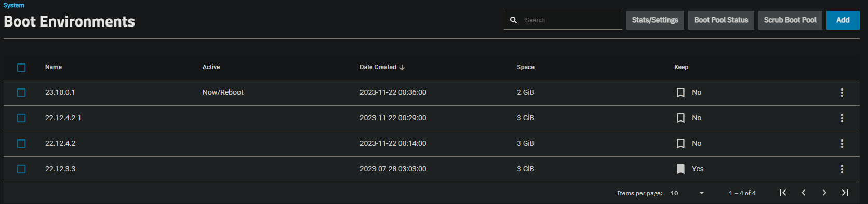The height and width of the screenshot is (204, 868).
Task: Go to previous page arrow
Action: tap(804, 193)
